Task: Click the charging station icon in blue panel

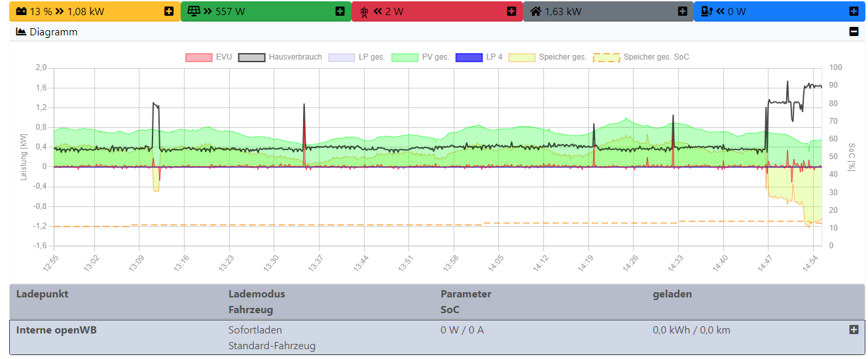Action: click(706, 11)
